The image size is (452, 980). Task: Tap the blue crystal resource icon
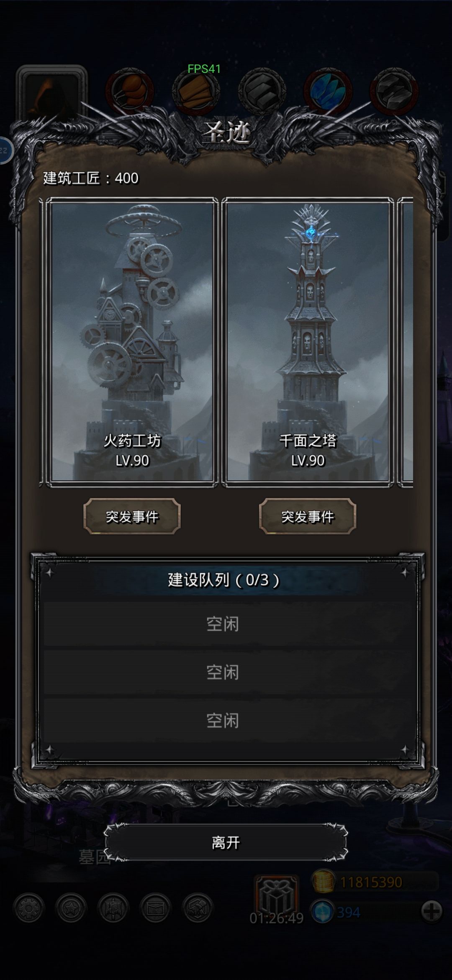[328, 91]
